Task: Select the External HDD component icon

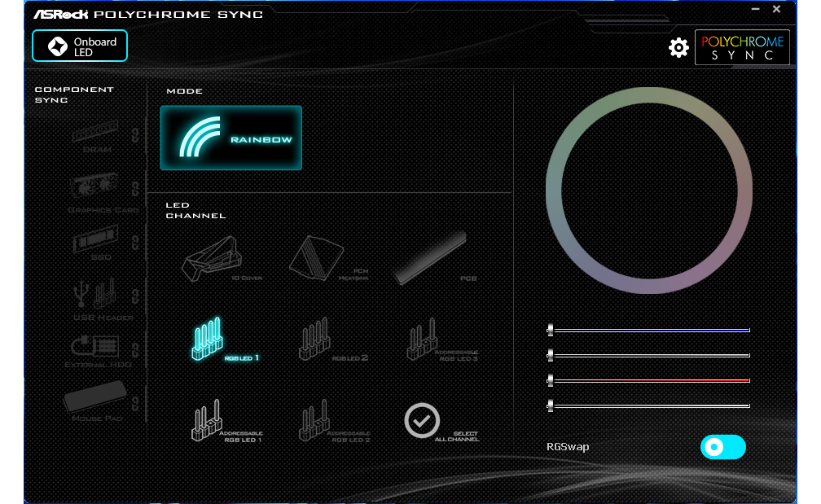Action: (x=94, y=347)
